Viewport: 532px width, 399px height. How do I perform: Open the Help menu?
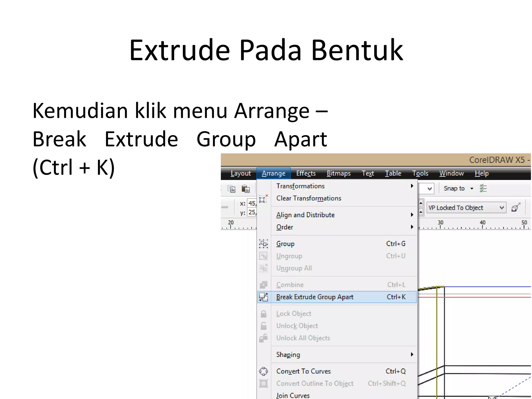[482, 173]
